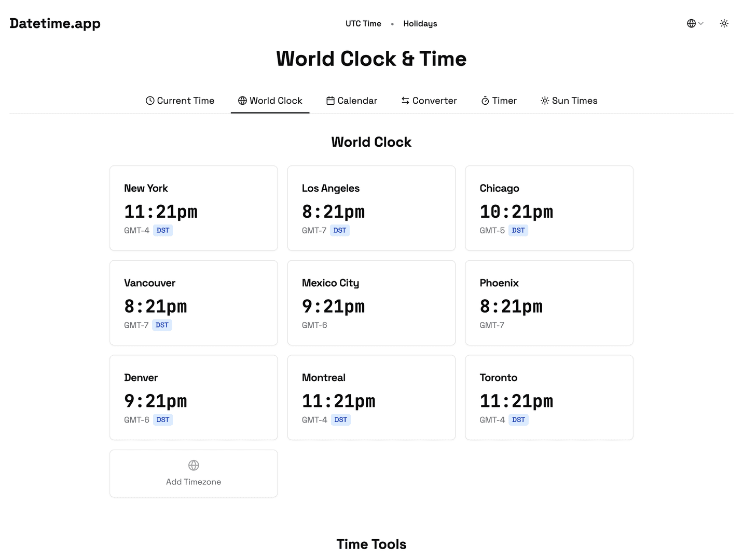Click the Time Tools heading
This screenshot has width=743, height=560.
click(371, 544)
